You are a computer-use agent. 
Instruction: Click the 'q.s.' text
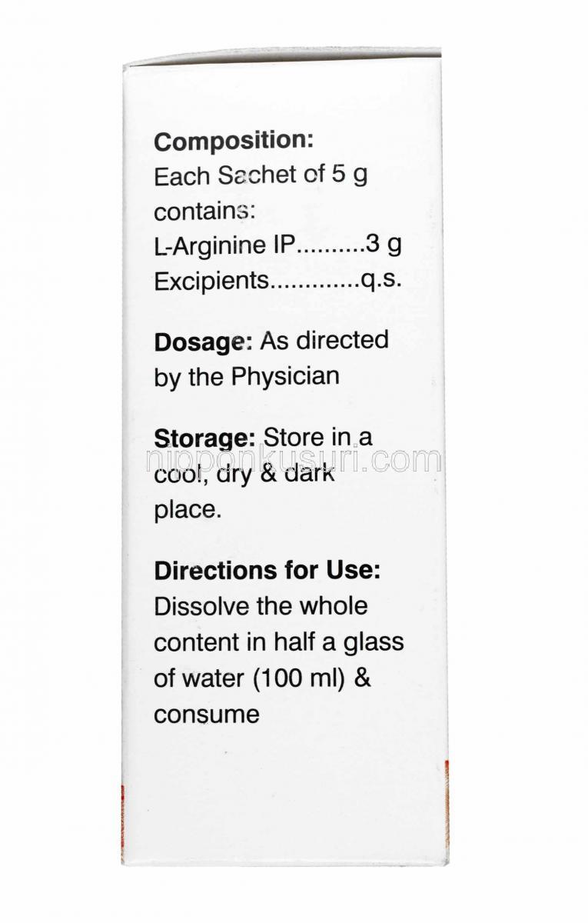click(382, 282)
